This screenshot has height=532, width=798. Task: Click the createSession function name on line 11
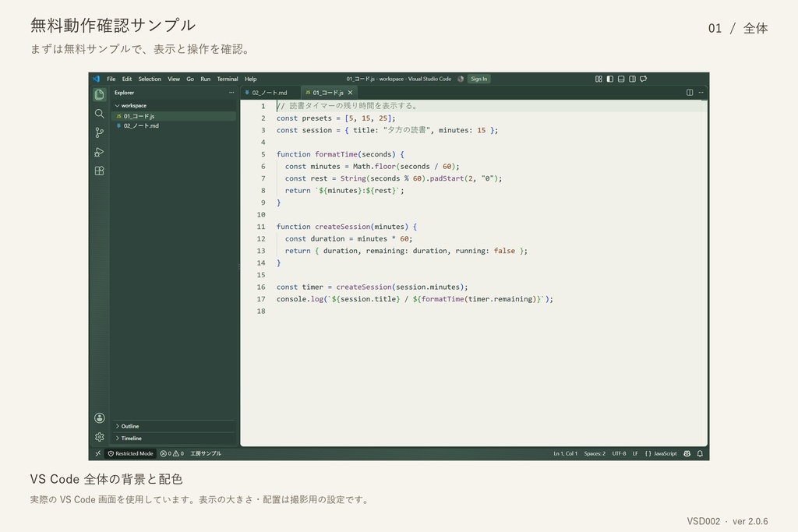click(343, 227)
